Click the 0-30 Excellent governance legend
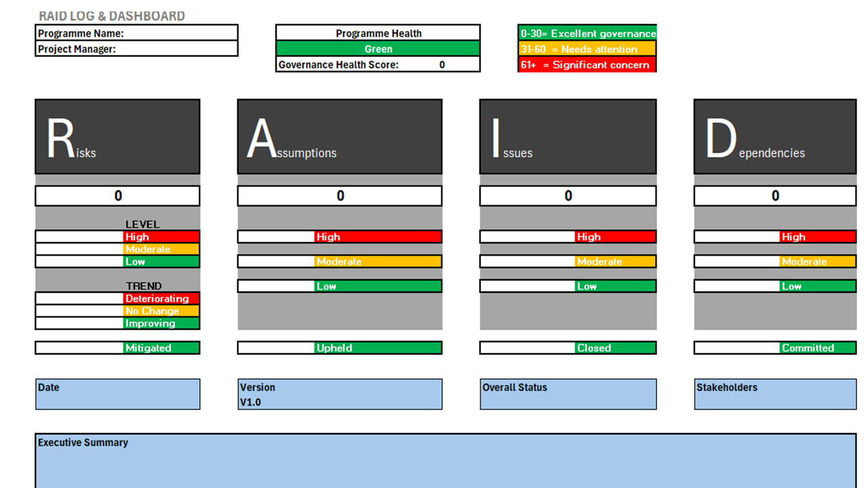 (587, 33)
